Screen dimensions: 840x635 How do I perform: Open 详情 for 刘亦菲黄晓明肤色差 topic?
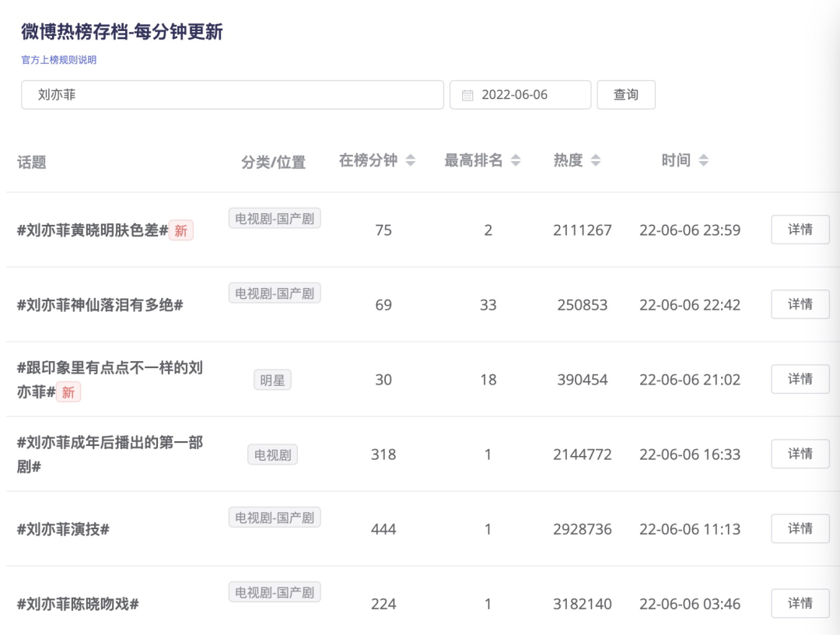coord(800,230)
